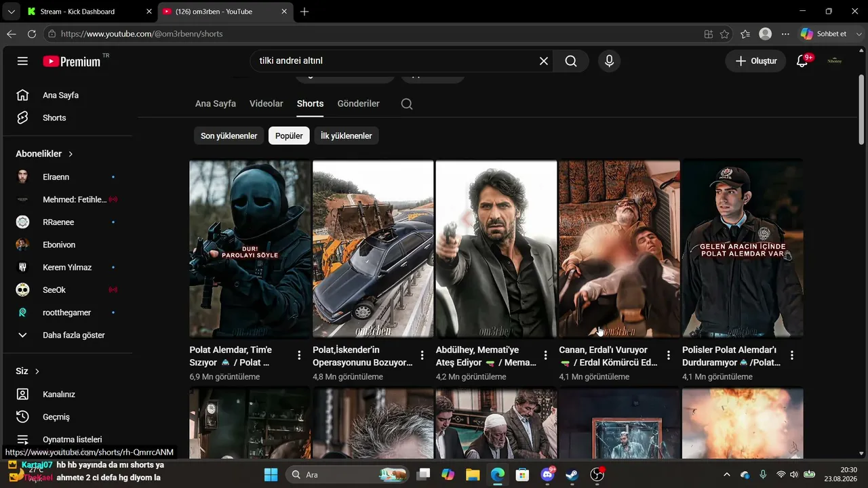This screenshot has width=868, height=488.
Task: Clear the search box with the X
Action: click(x=544, y=61)
